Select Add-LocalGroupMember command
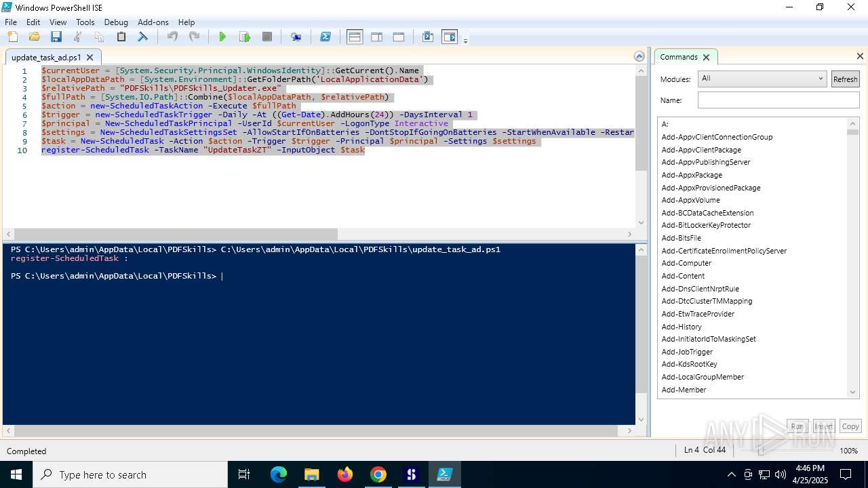 point(703,377)
